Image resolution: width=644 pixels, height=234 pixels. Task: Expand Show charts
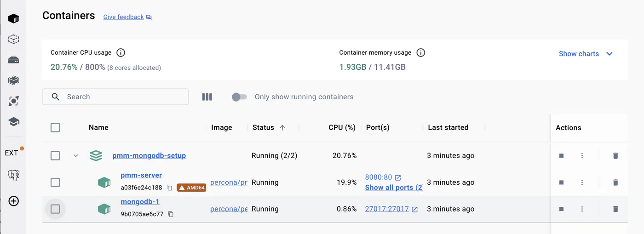[586, 54]
